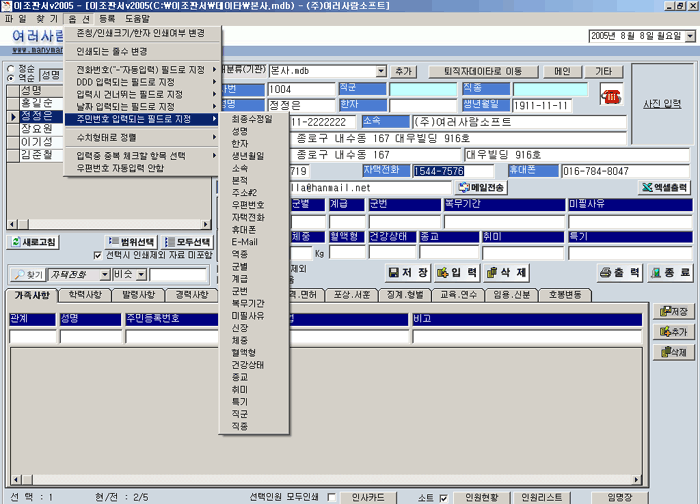Click the 종료 exit icon button

pos(668,272)
